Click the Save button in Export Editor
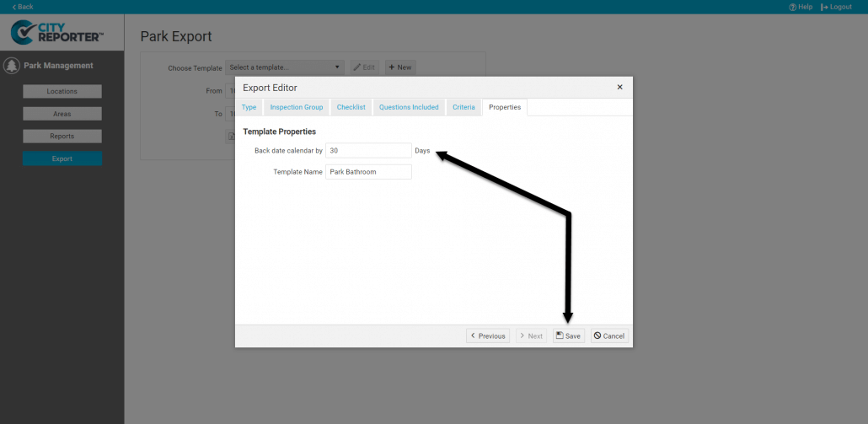 pos(568,335)
